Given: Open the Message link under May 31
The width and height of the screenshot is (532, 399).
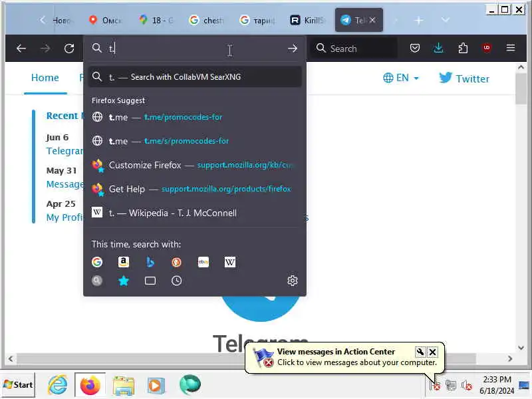Looking at the screenshot, I should 65,184.
